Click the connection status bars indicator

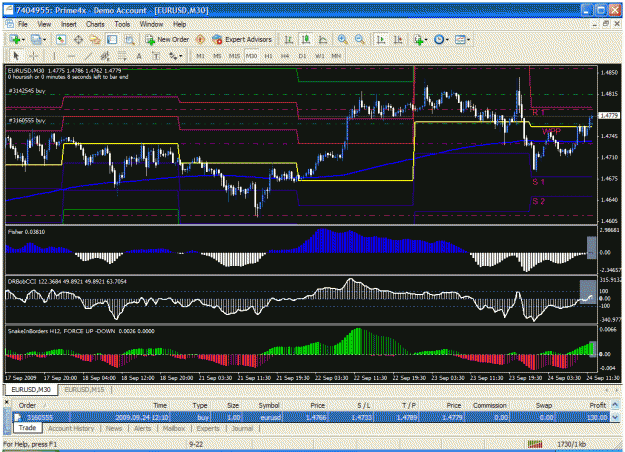point(535,444)
